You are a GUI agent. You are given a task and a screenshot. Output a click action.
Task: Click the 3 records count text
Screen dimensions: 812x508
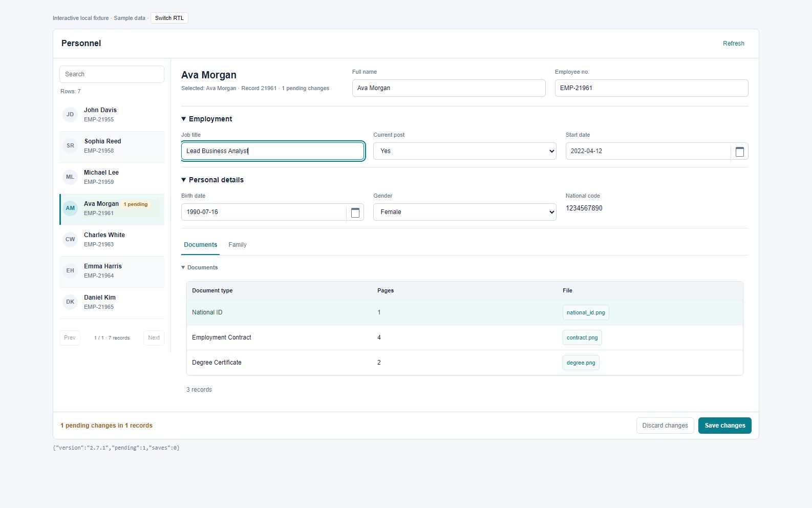199,390
